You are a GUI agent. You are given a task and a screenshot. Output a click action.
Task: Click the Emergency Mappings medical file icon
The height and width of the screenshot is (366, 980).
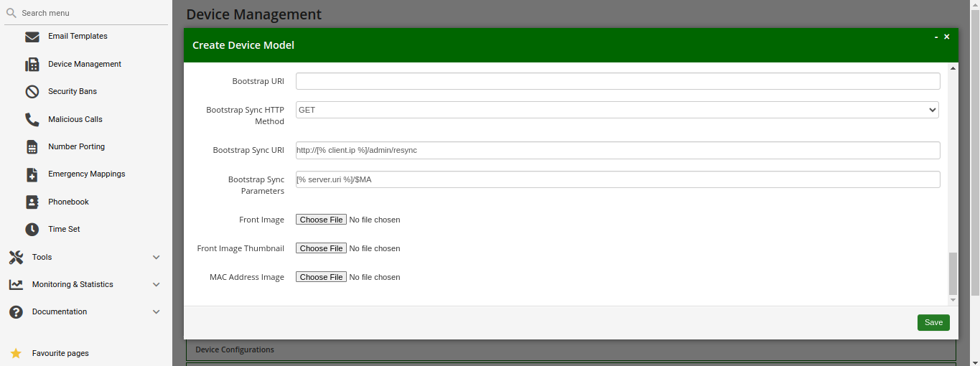click(32, 174)
